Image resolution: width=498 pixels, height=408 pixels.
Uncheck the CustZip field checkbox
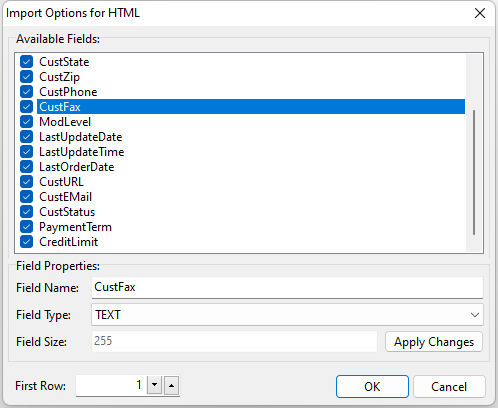[x=26, y=77]
